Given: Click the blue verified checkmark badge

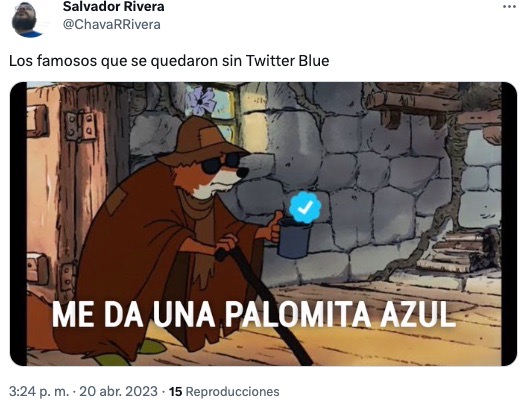Looking at the screenshot, I should pos(305,207).
